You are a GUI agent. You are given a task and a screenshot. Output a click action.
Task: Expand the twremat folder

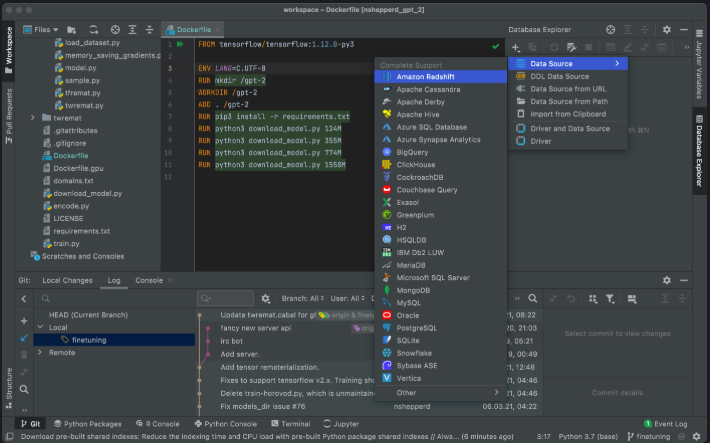(x=33, y=118)
